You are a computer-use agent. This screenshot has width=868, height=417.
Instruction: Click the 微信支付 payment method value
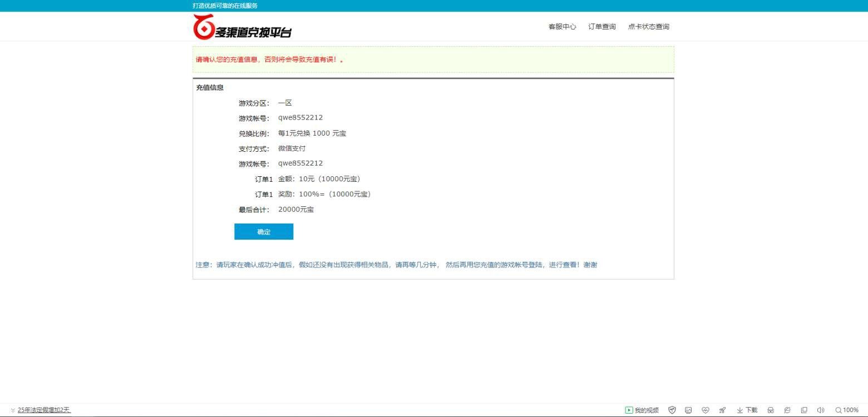tap(292, 148)
